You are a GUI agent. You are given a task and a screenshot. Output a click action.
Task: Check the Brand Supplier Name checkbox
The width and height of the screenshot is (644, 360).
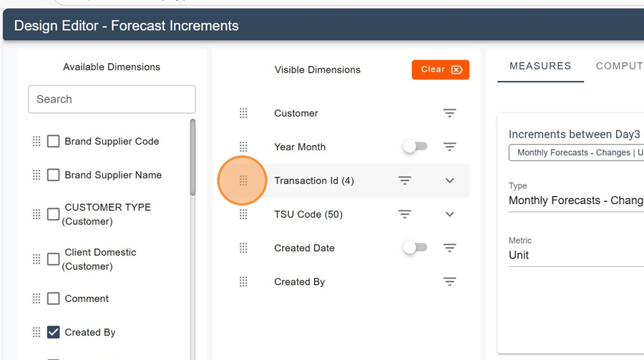click(53, 175)
